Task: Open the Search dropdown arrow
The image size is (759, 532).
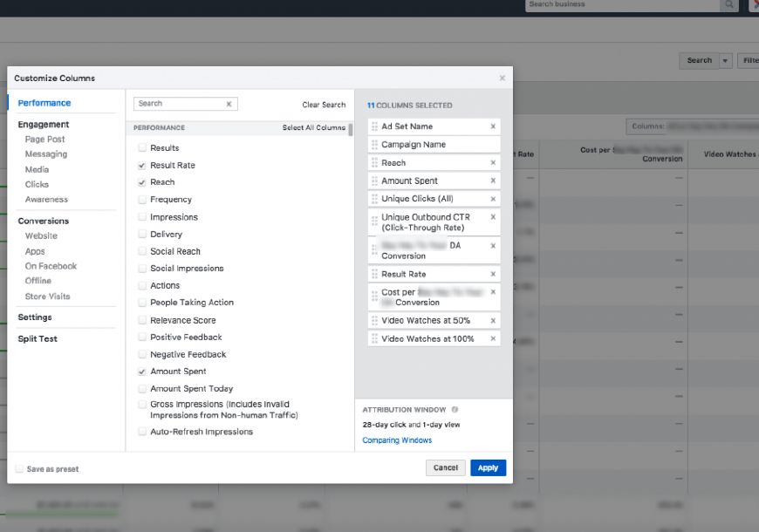Action: pos(725,61)
